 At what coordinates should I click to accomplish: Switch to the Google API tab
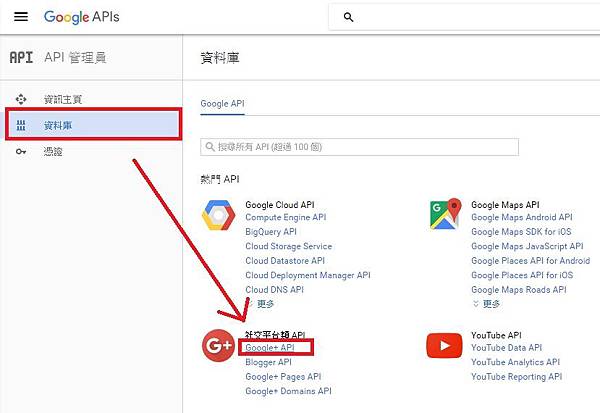pyautogui.click(x=222, y=104)
